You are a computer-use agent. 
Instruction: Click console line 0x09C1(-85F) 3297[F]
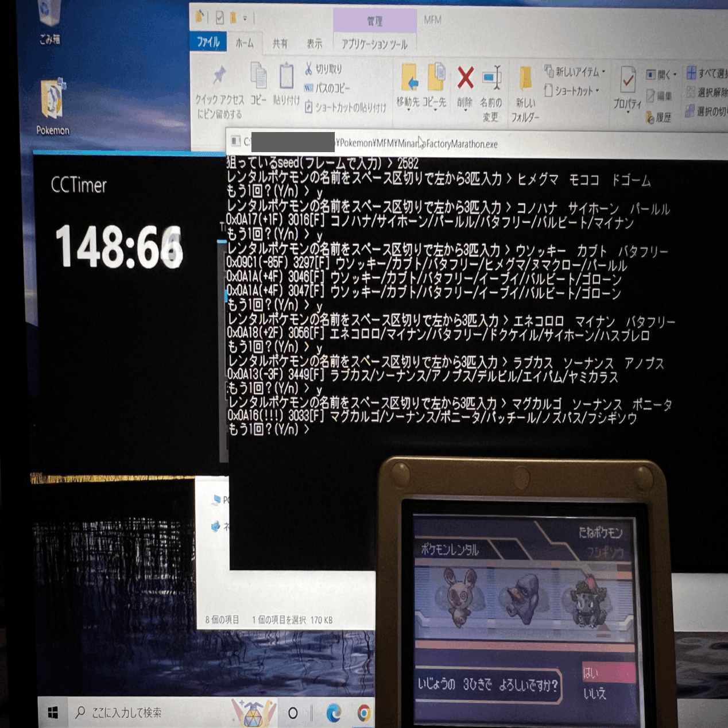tap(427, 265)
